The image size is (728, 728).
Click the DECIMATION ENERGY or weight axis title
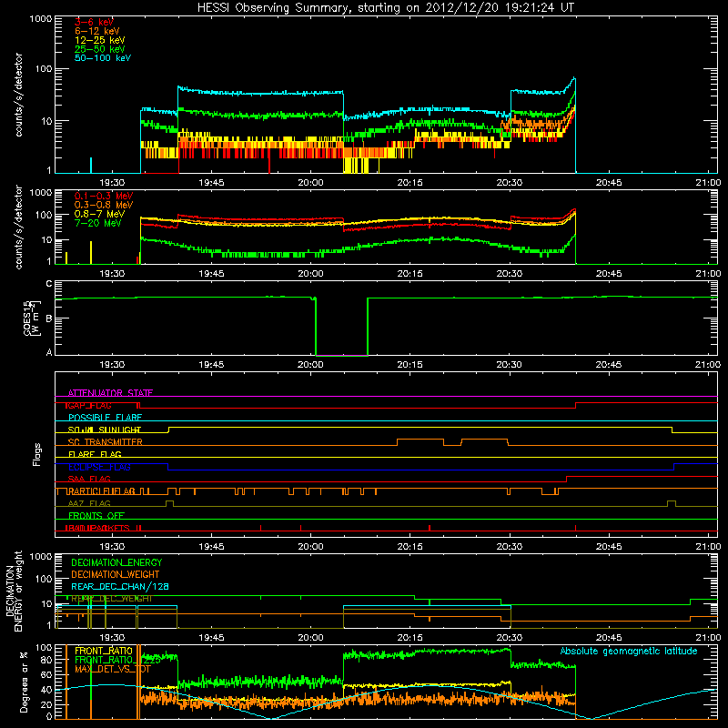pyautogui.click(x=14, y=591)
